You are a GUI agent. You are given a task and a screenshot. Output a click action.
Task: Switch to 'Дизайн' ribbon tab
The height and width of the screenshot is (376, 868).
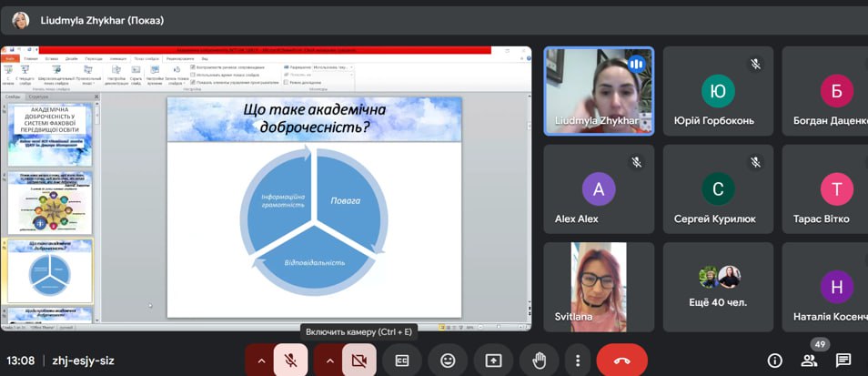(71, 58)
